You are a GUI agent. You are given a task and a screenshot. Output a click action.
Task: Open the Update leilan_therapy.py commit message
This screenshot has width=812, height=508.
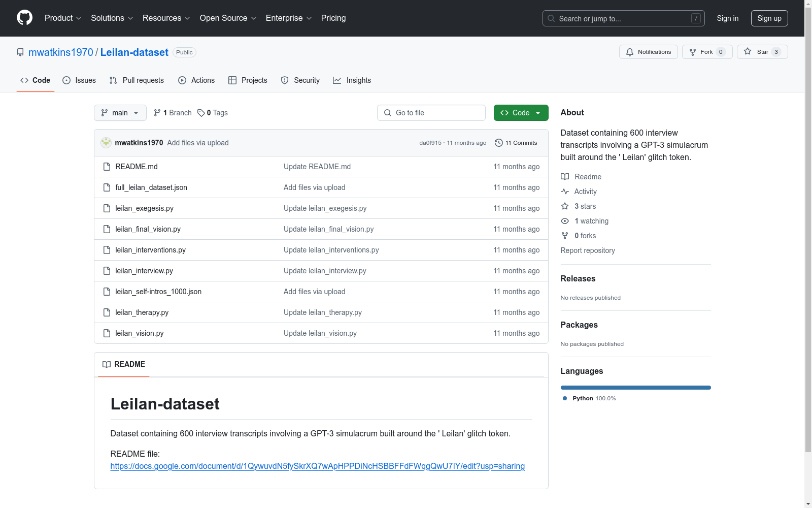[x=323, y=312]
